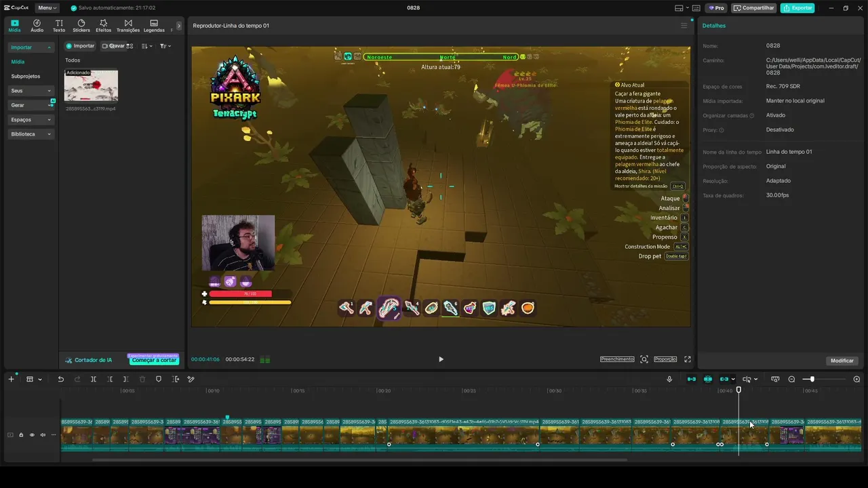This screenshot has height=488, width=868.
Task: Click the pencil edit tool in the timeline toolbar
Action: 191,379
